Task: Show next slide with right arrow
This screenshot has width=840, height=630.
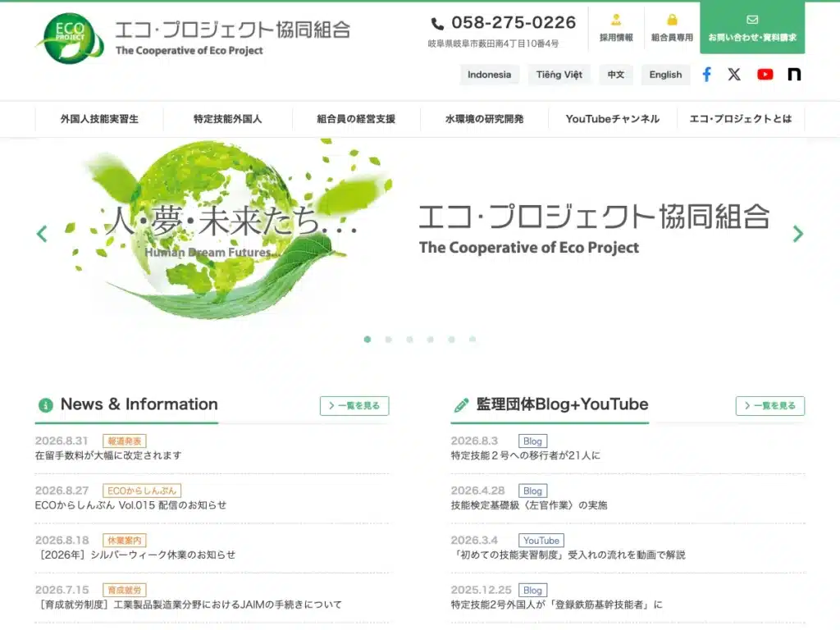Action: (797, 234)
